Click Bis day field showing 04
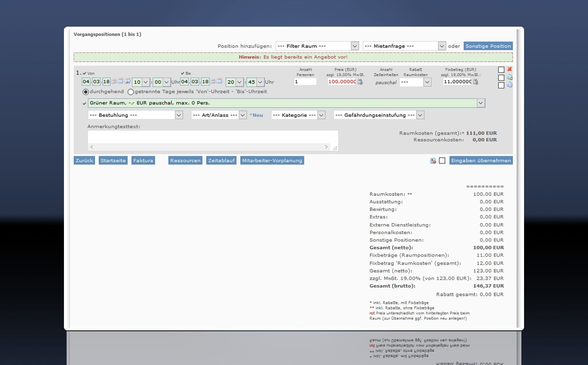The image size is (588, 365). [185, 82]
